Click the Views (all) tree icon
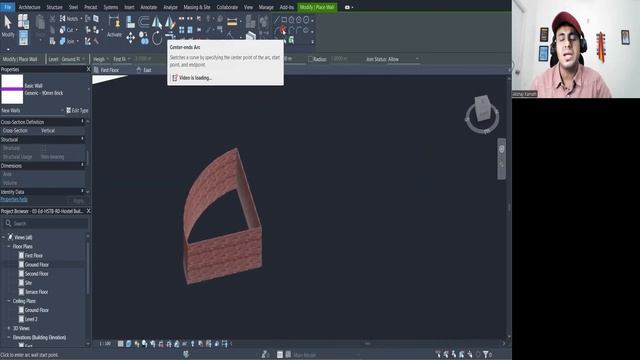 click(11, 237)
